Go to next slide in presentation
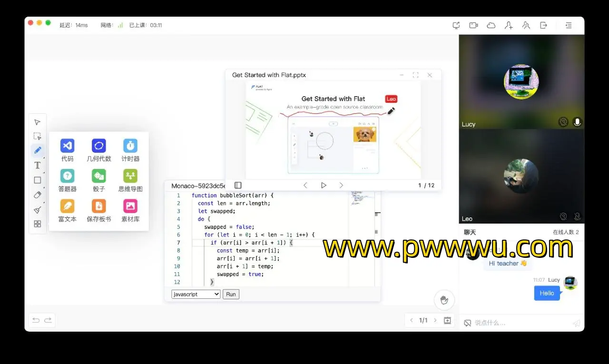 [x=341, y=185]
